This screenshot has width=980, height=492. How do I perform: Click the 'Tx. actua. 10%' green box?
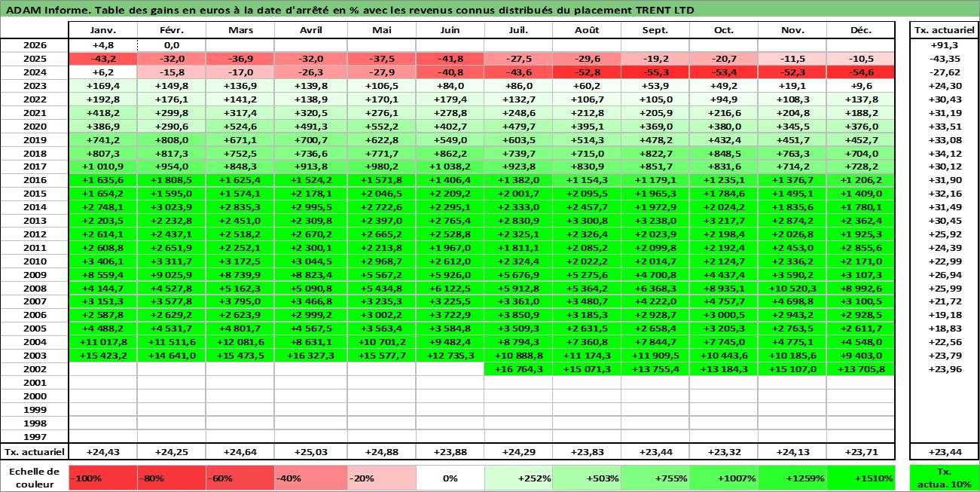click(x=945, y=478)
